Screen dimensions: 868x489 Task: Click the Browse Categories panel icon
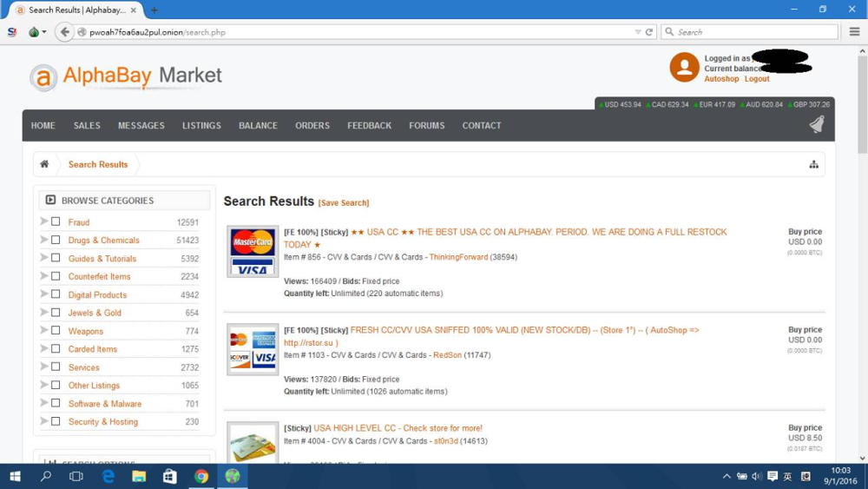[50, 200]
